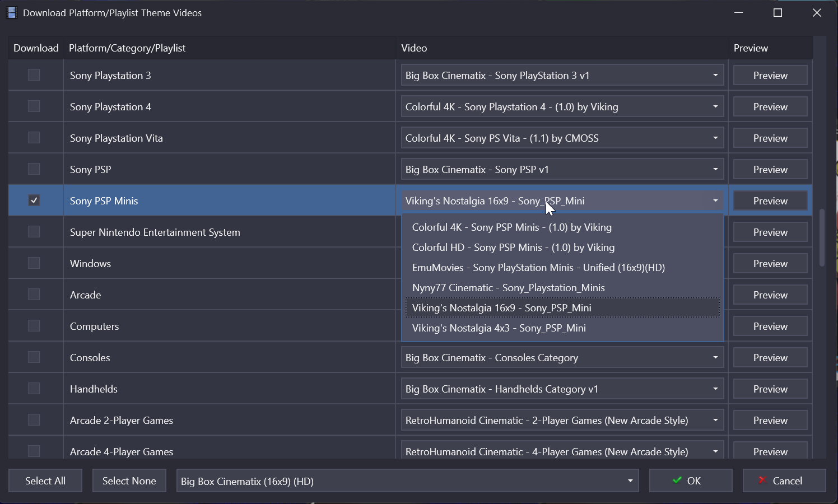Image resolution: width=838 pixels, height=504 pixels.
Task: Open the Consoles category video dropdown
Action: click(715, 358)
